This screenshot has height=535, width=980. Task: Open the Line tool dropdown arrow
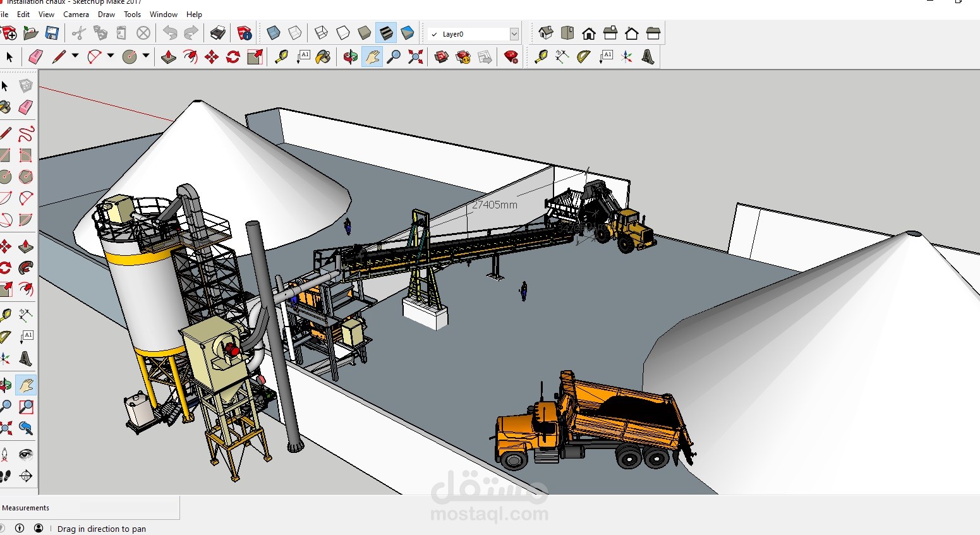[75, 56]
